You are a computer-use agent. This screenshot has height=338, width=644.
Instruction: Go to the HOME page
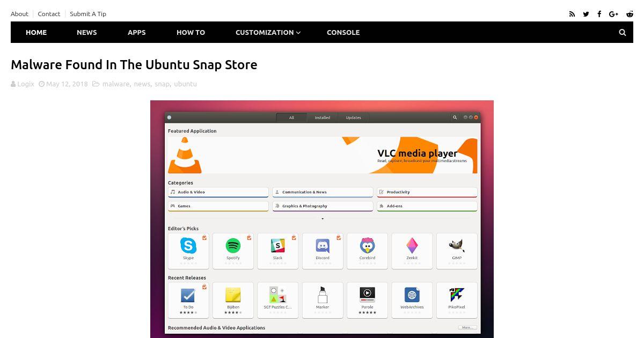tap(36, 32)
